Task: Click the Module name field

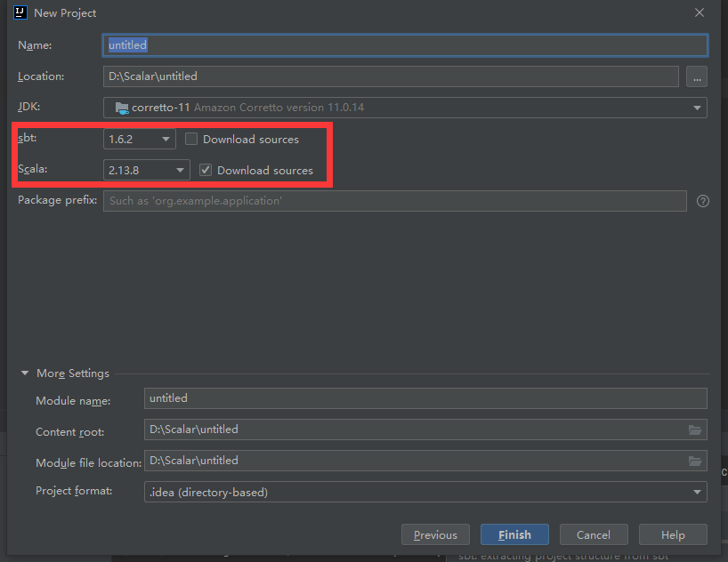Action: 425,398
